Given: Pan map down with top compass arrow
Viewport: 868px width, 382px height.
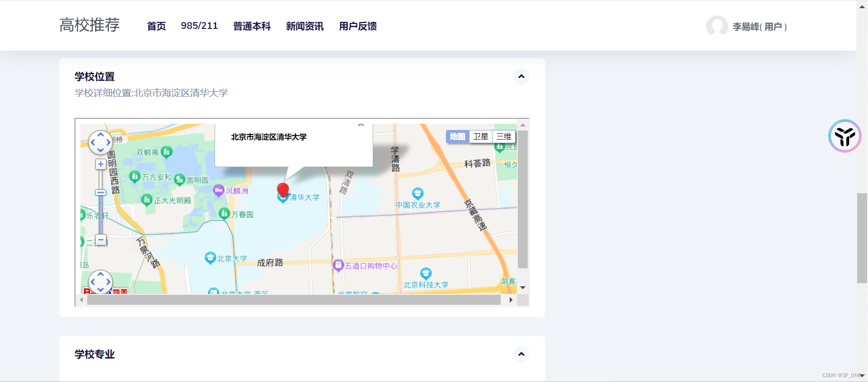Looking at the screenshot, I should coord(101,150).
